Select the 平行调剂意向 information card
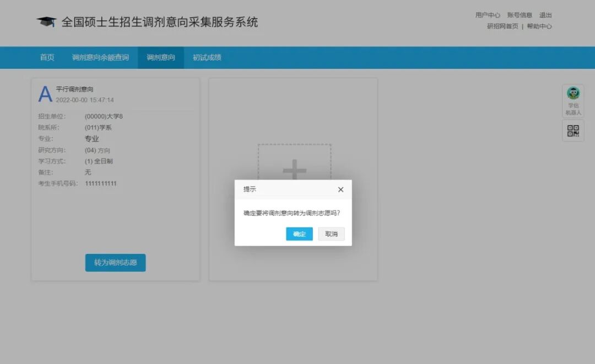Viewport: 595px width, 364px height. (115, 138)
